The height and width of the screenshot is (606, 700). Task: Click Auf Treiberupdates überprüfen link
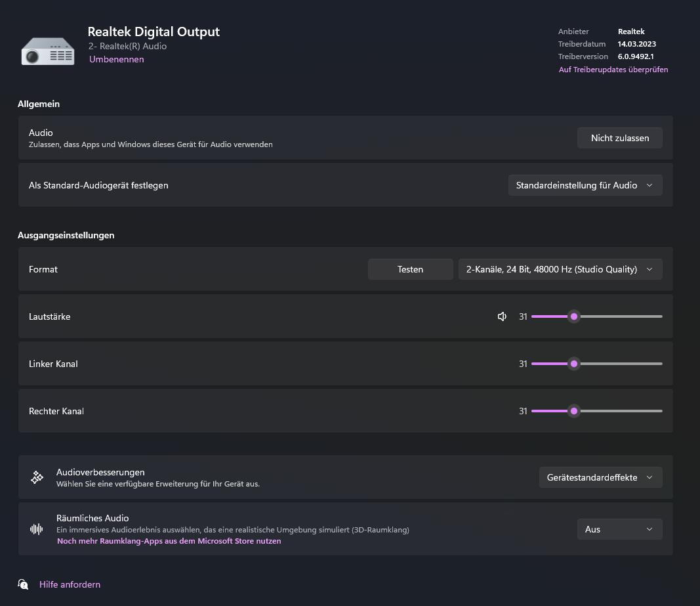[613, 70]
